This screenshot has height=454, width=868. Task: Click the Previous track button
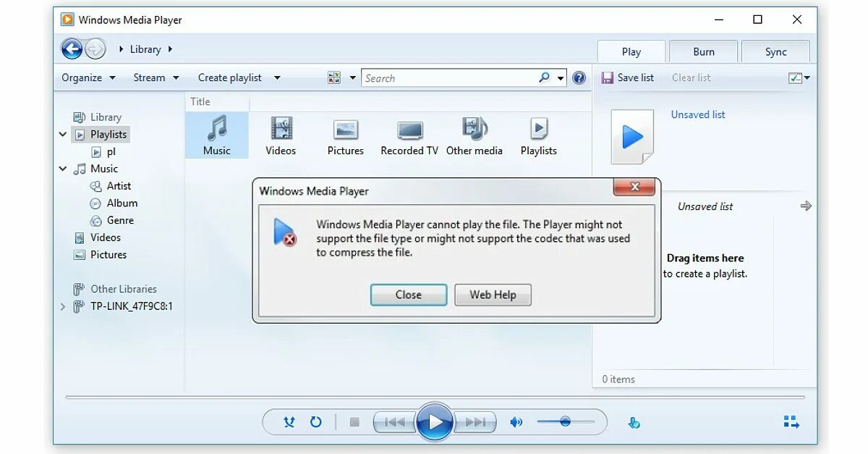click(x=395, y=421)
